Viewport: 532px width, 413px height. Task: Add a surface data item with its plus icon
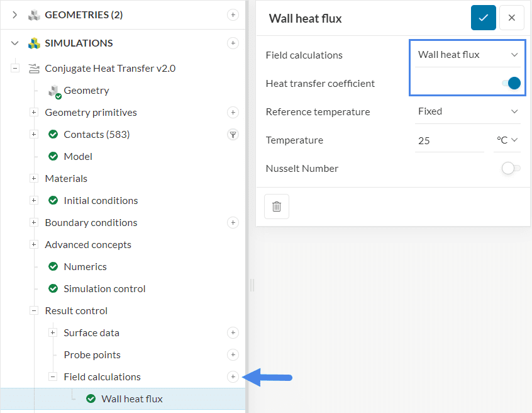(233, 332)
